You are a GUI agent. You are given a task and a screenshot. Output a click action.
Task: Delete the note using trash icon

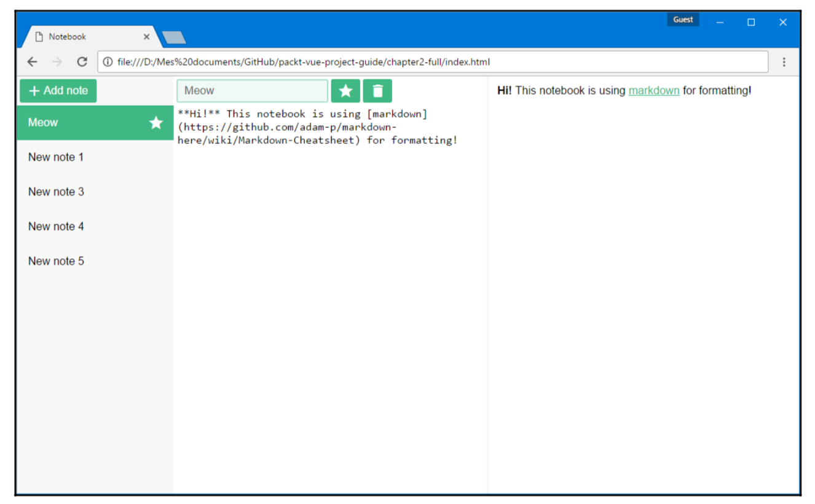377,91
